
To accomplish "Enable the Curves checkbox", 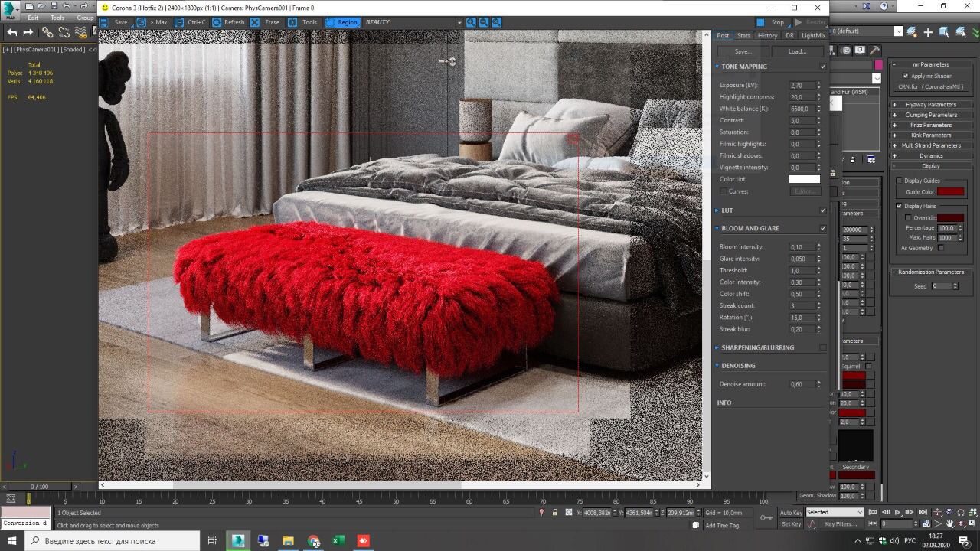I will [723, 191].
